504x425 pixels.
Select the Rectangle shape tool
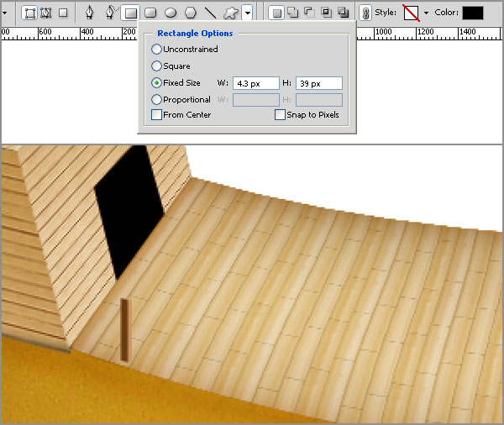pyautogui.click(x=130, y=13)
